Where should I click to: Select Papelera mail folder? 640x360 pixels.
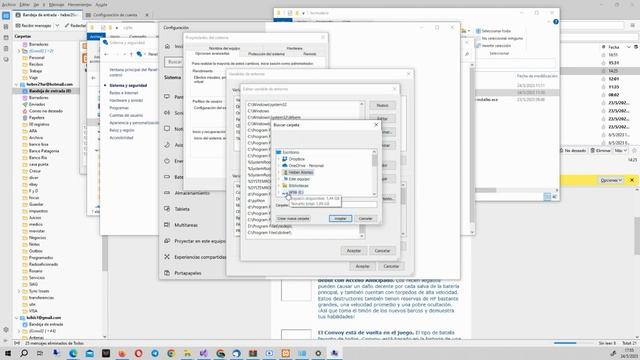(36, 118)
